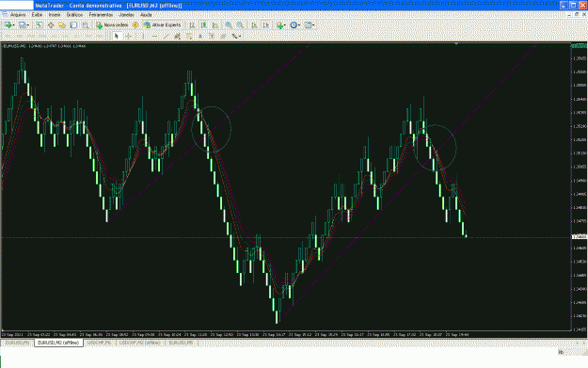Toggle the Market Watch window icon
Viewport: 588px width, 368px height.
click(x=39, y=25)
